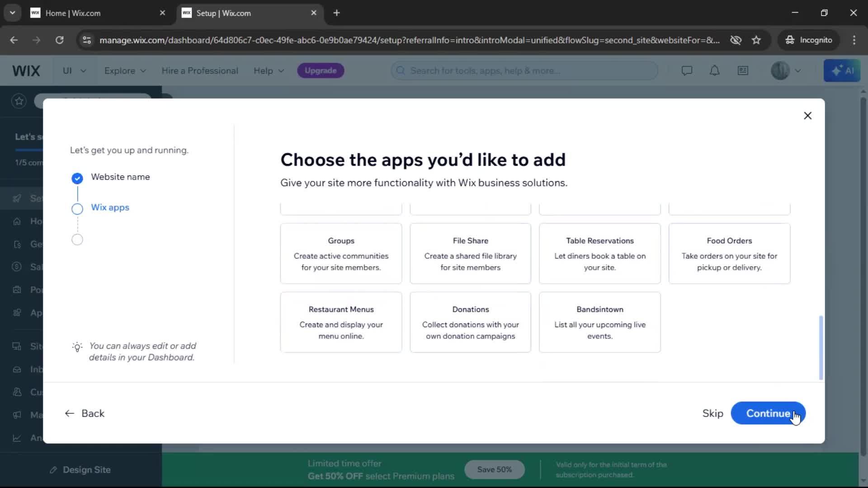Select the Bandsintown app card
This screenshot has width=868, height=488.
pyautogui.click(x=600, y=322)
